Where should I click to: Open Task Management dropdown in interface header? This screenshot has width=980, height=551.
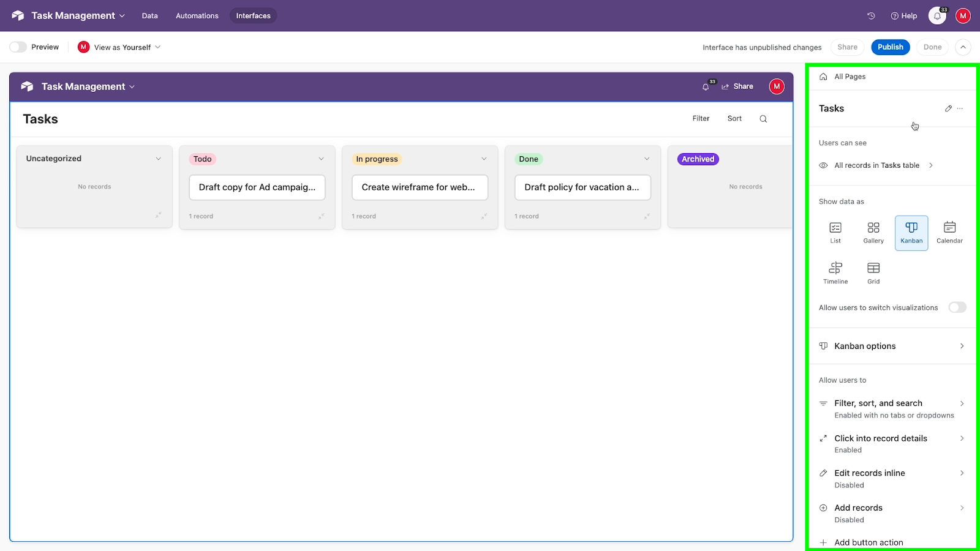[88, 86]
